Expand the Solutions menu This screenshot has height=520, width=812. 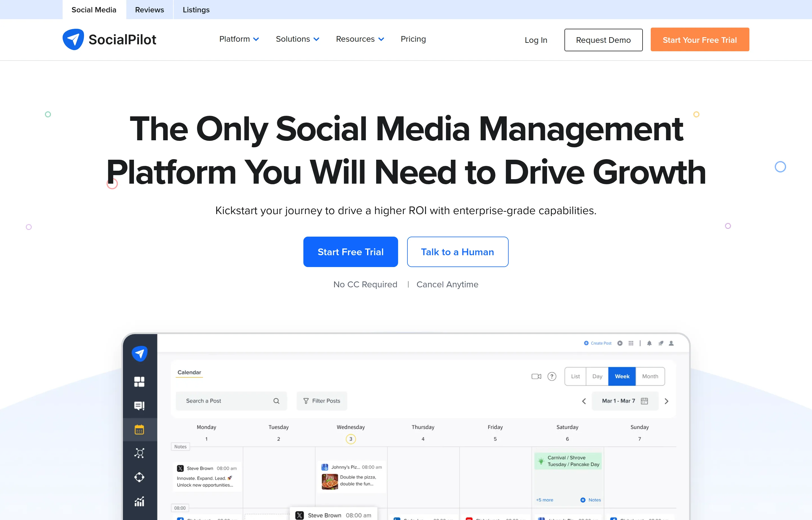point(297,39)
